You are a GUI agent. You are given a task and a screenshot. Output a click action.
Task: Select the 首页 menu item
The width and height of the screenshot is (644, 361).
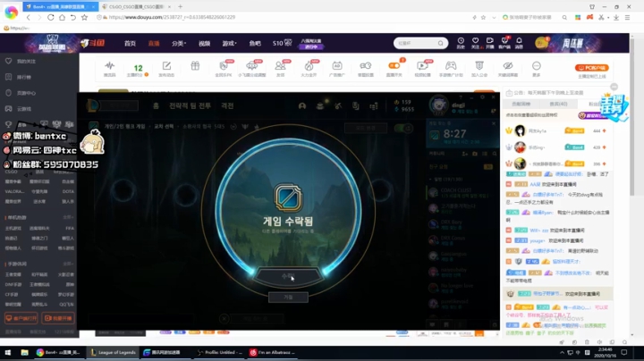coord(130,43)
